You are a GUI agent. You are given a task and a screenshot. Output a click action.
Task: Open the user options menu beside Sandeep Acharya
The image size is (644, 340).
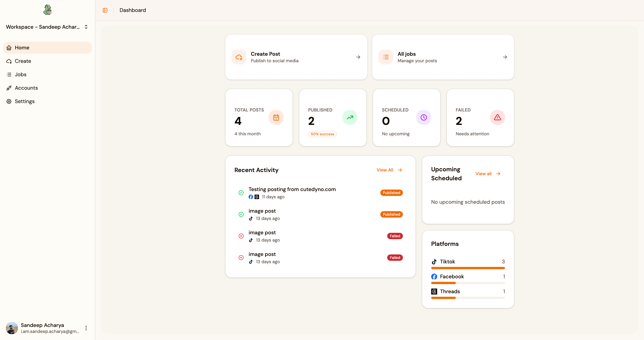86,328
